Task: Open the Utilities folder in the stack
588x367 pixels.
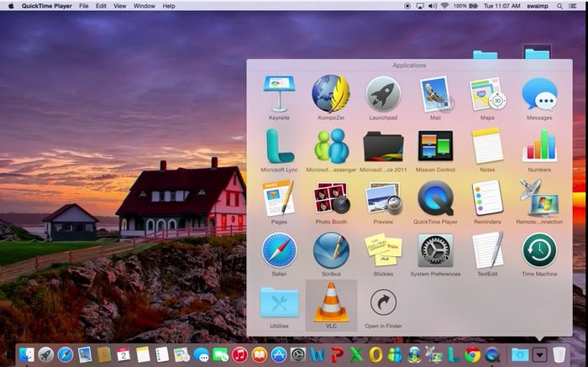Action: tap(279, 302)
